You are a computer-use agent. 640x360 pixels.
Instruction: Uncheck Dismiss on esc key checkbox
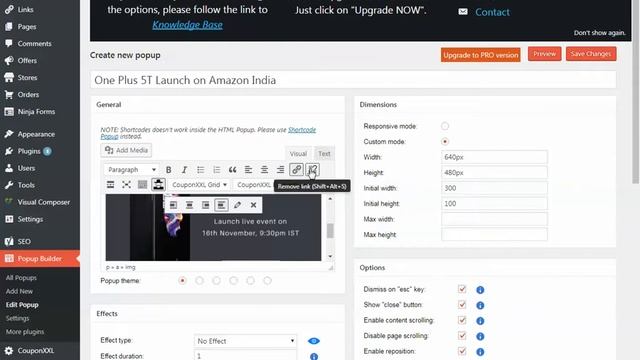(462, 289)
